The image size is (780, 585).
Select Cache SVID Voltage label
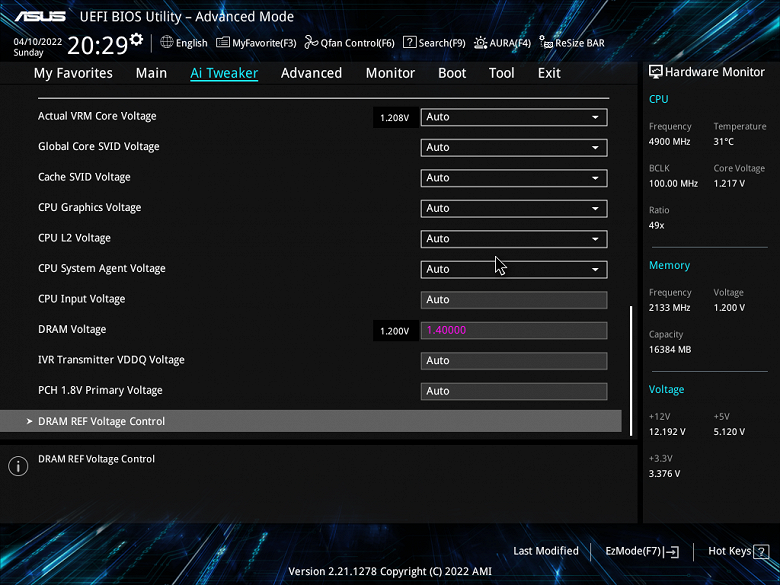tap(84, 177)
